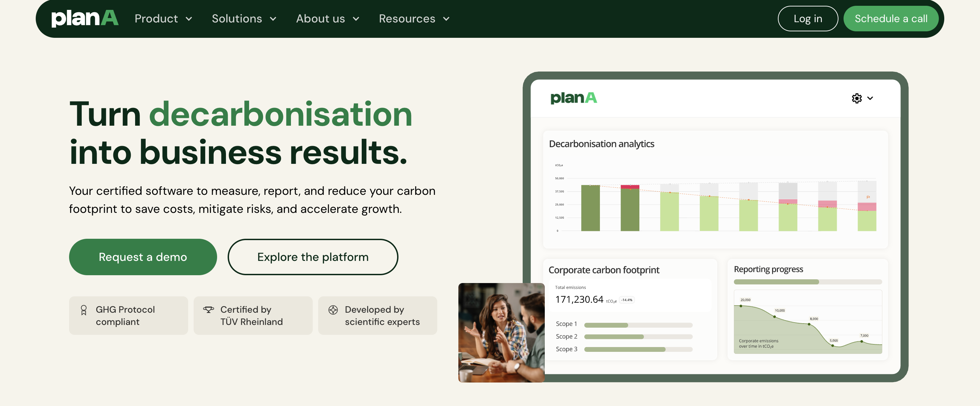Click the Total emissions label
The image size is (980, 406).
point(570,287)
